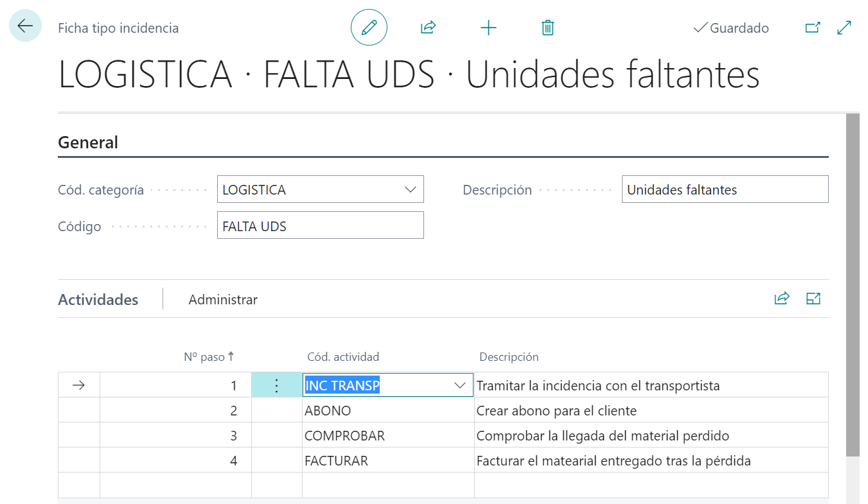The height and width of the screenshot is (504, 868).
Task: Edit the Código field
Action: 320,226
